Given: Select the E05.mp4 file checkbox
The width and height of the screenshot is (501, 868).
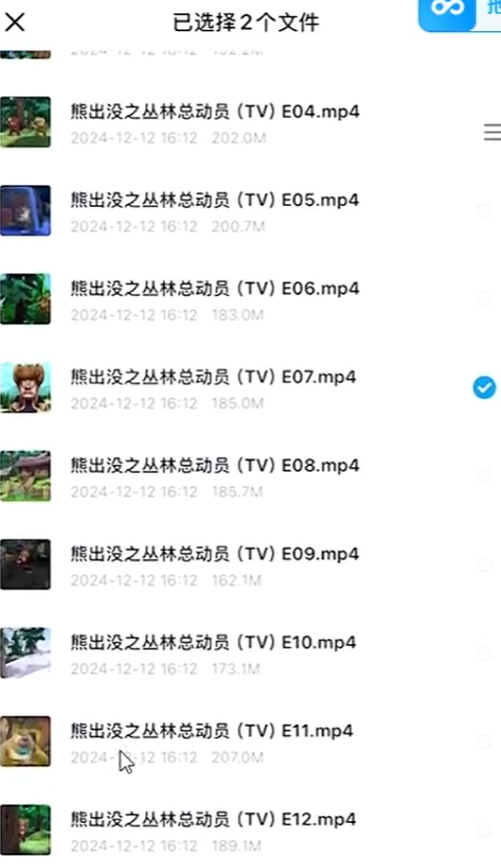Looking at the screenshot, I should [x=484, y=210].
